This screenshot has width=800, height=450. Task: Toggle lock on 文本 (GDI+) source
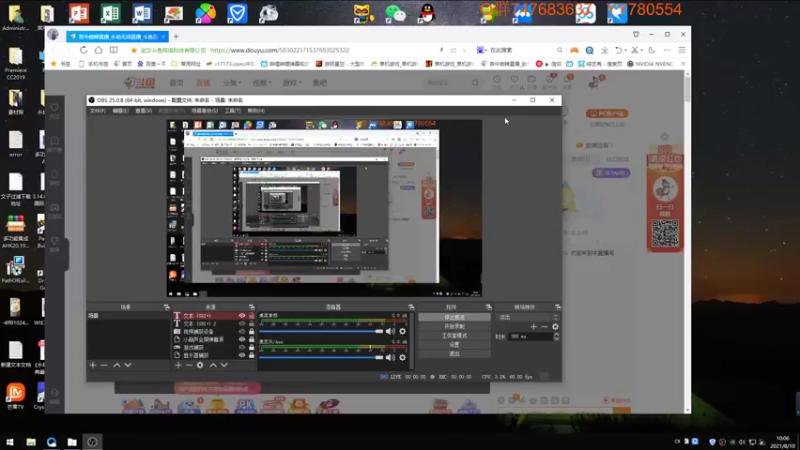point(251,316)
